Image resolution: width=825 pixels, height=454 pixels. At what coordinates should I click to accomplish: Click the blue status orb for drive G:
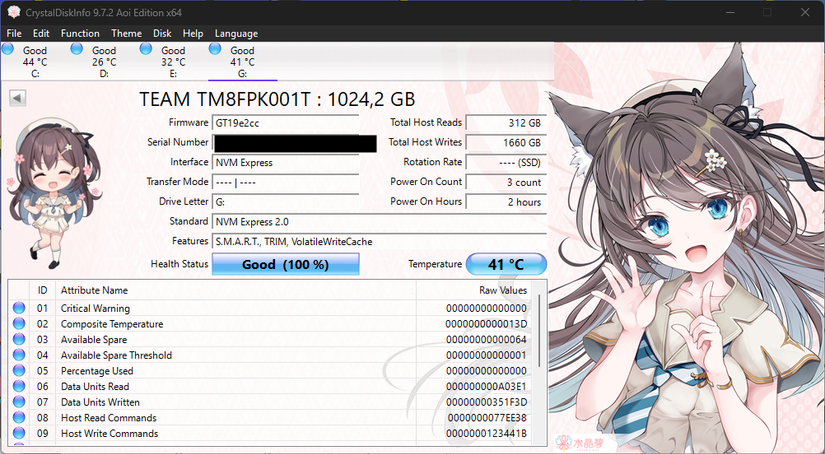(215, 49)
